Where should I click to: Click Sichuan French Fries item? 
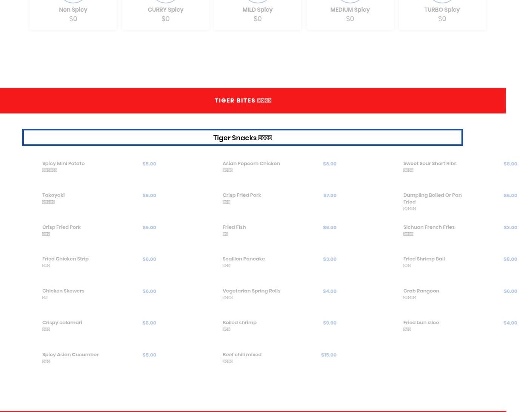[429, 227]
